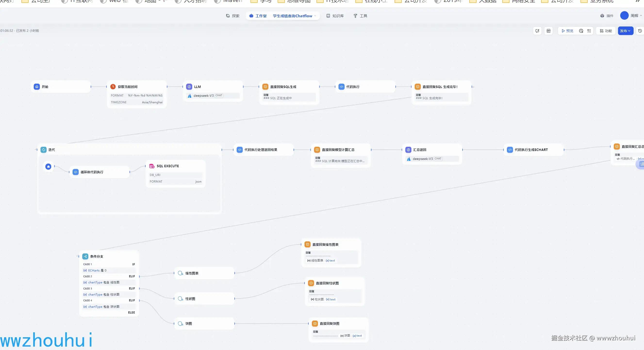The height and width of the screenshot is (350, 644).
Task: Open the checklist icon beside preview
Action: tap(589, 31)
